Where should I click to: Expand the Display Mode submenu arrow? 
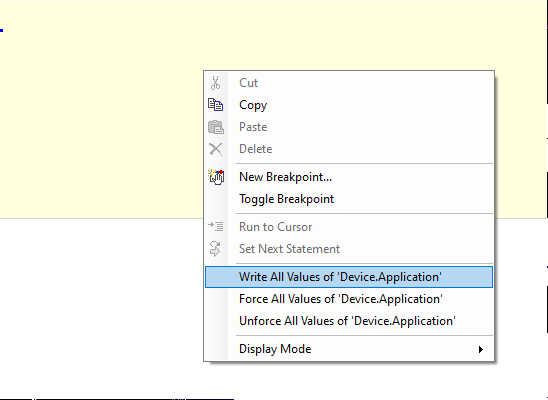click(x=481, y=349)
